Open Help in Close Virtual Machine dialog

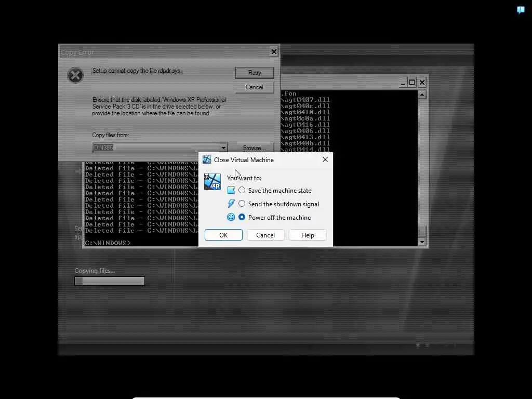point(308,235)
